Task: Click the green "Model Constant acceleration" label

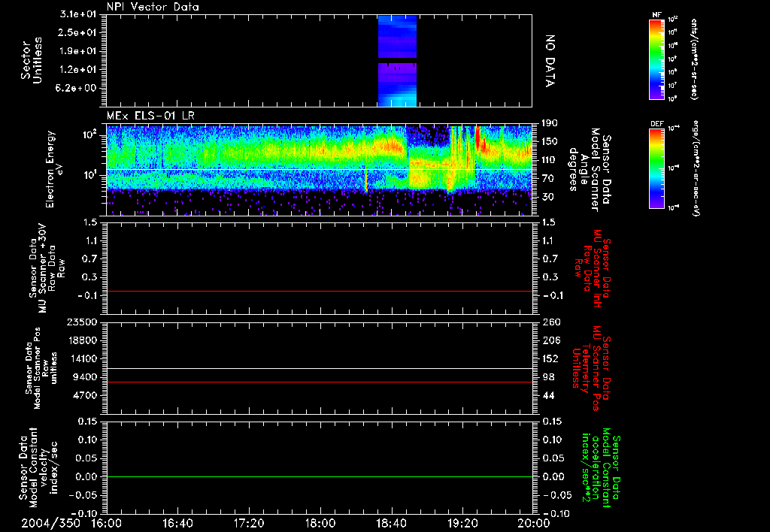Action: 601,469
